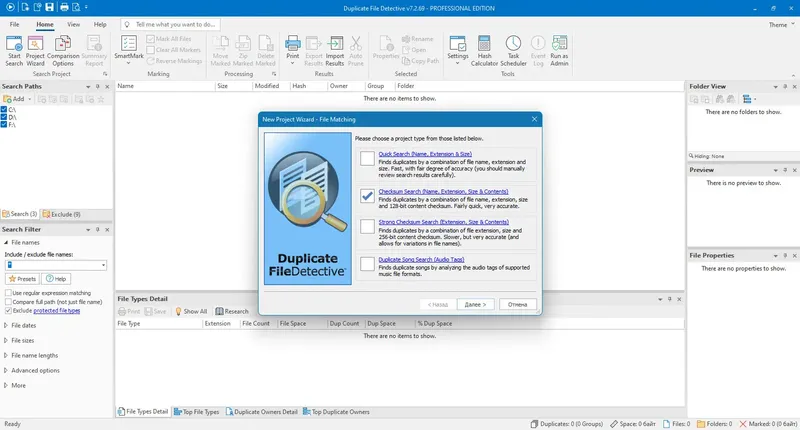
Task: Enable Compare full path checkbox
Action: coord(8,301)
